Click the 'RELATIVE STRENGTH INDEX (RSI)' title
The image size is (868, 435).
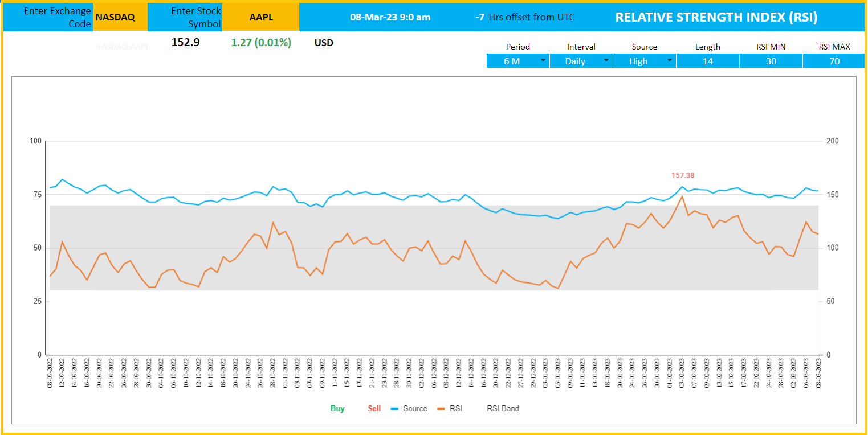pos(716,17)
